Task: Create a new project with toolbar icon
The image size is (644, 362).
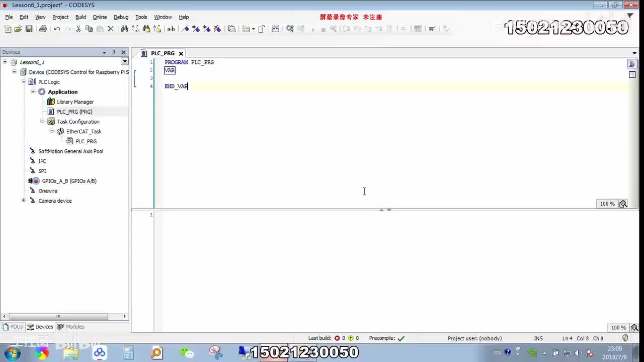Action: coord(8,29)
